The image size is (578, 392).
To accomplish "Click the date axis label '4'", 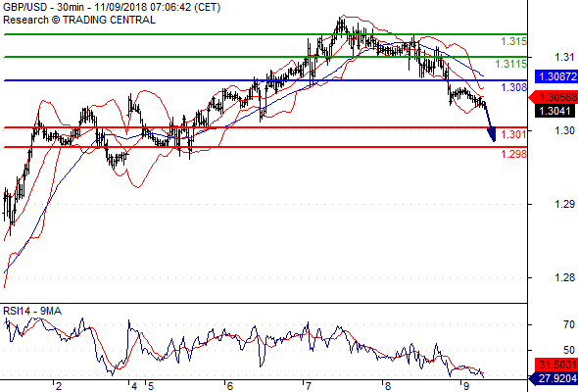I will (x=134, y=386).
